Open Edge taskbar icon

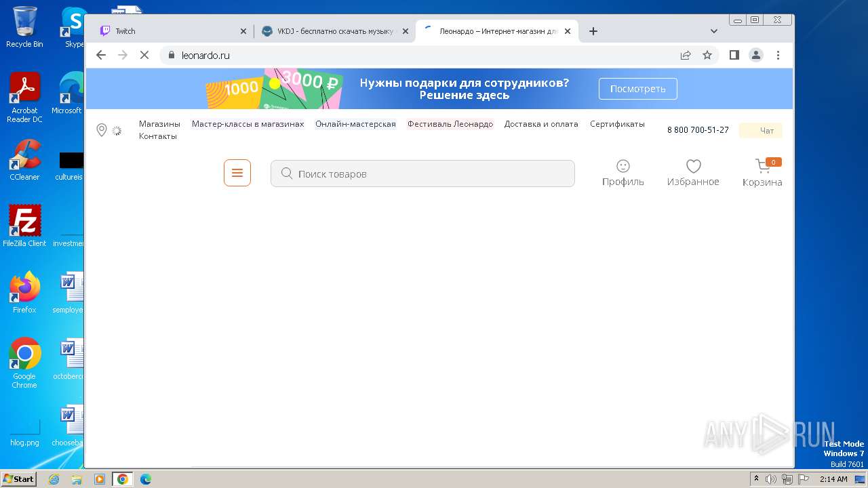(x=146, y=479)
